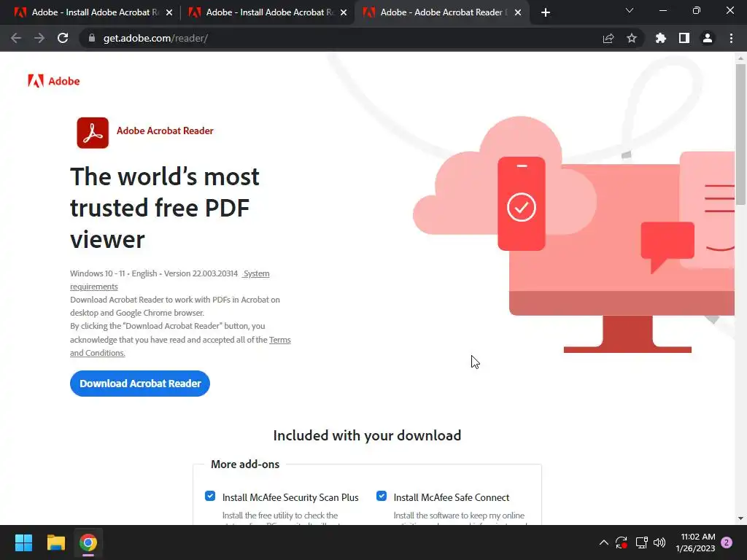Viewport: 747px width, 560px height.
Task: Reload the Adobe Reader page
Action: point(63,38)
